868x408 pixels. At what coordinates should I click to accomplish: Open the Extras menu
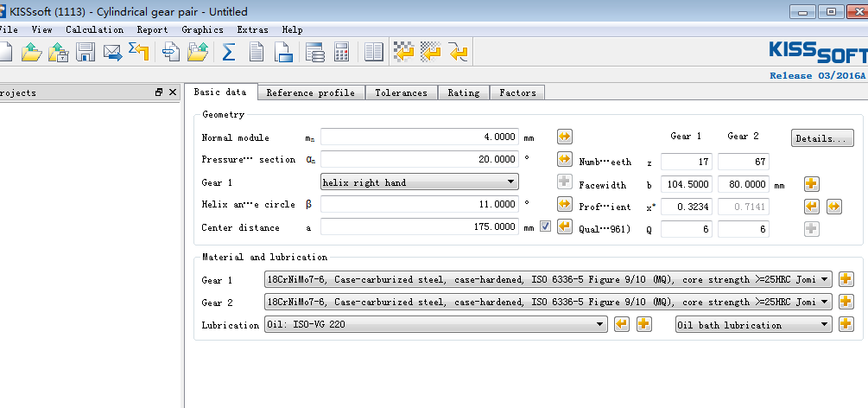tap(252, 30)
